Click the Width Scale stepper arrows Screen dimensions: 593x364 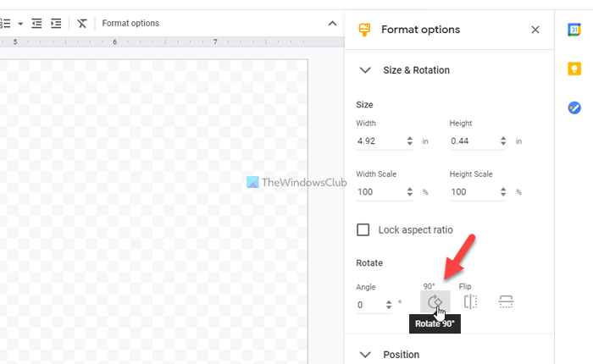[x=410, y=192]
